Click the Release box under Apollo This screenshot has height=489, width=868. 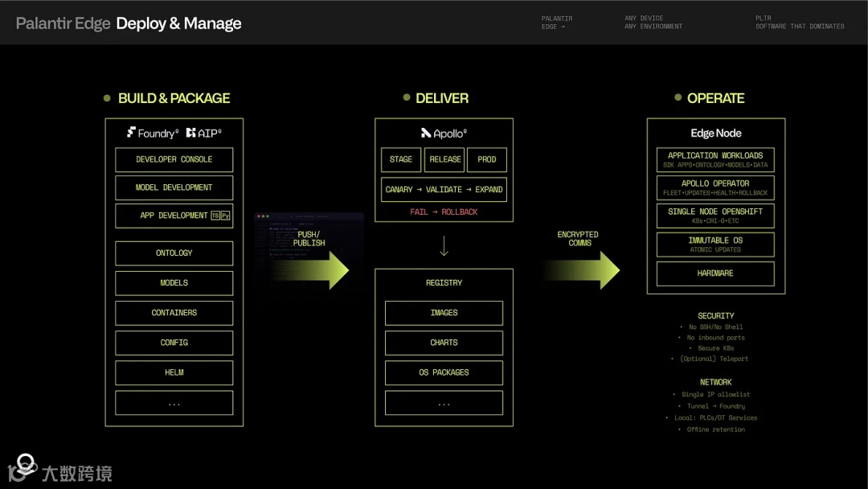coord(444,159)
